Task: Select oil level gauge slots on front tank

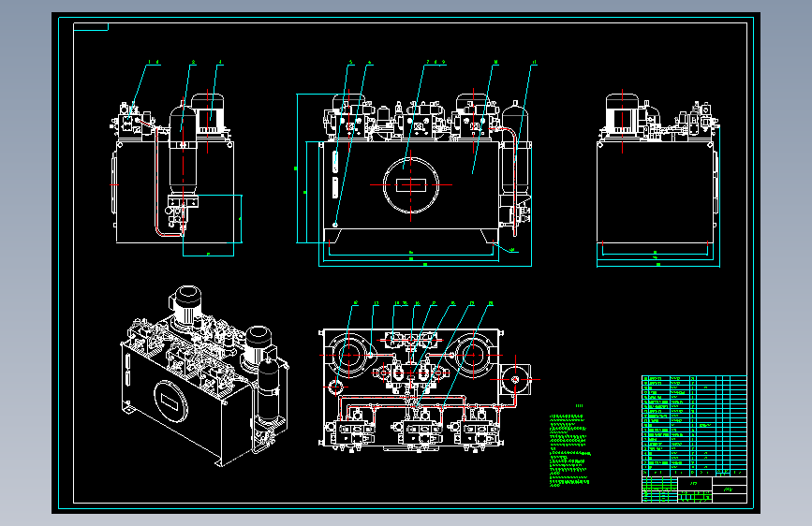Action: (x=335, y=174)
